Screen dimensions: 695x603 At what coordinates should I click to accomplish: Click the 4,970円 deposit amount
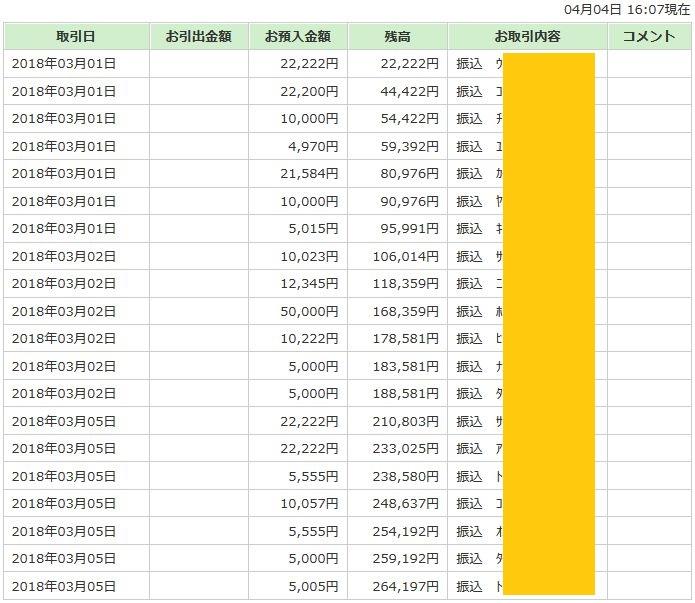click(316, 146)
